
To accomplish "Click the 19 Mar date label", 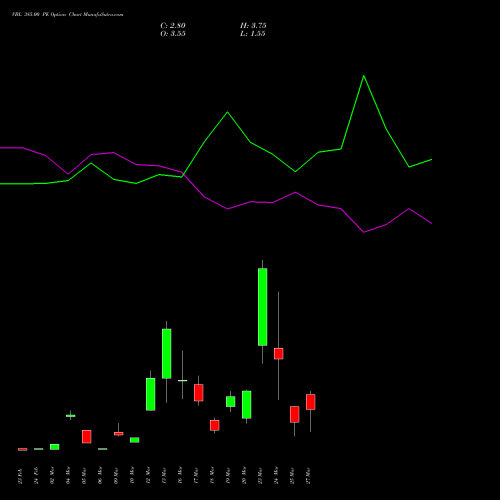I will (x=228, y=476).
